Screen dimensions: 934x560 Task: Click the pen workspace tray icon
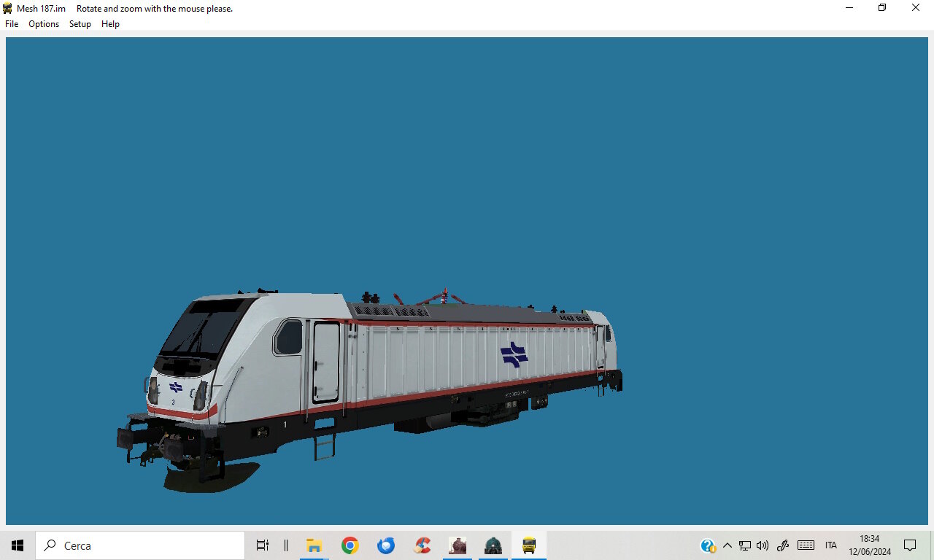(x=784, y=545)
